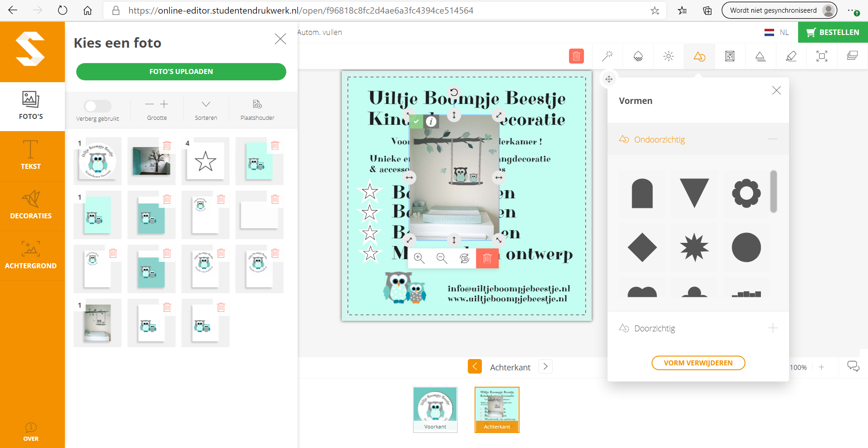868x448 pixels.
Task: Select the Voorkant page thumbnail
Action: point(435,409)
